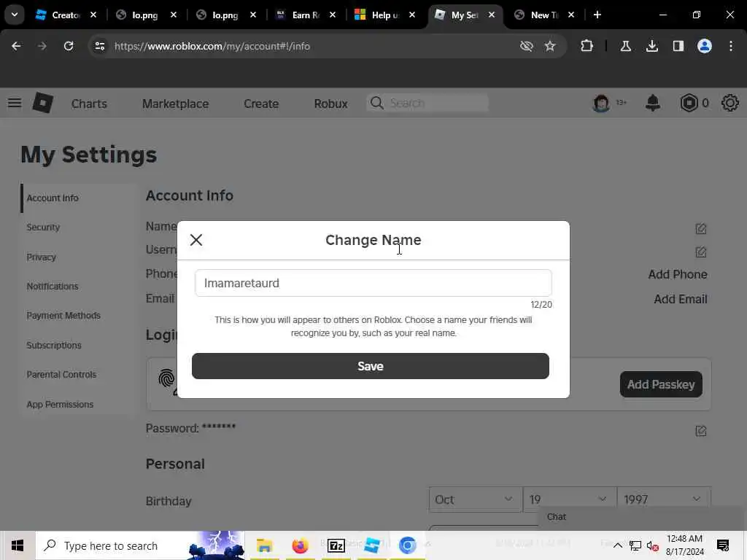
Task: Open the Chat panel
Action: (x=557, y=517)
